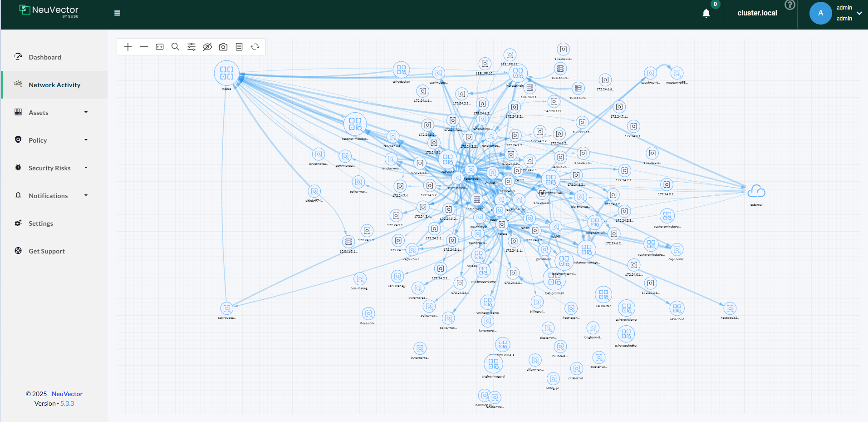Open the 5.3.3 version link
This screenshot has height=422, width=868.
67,403
